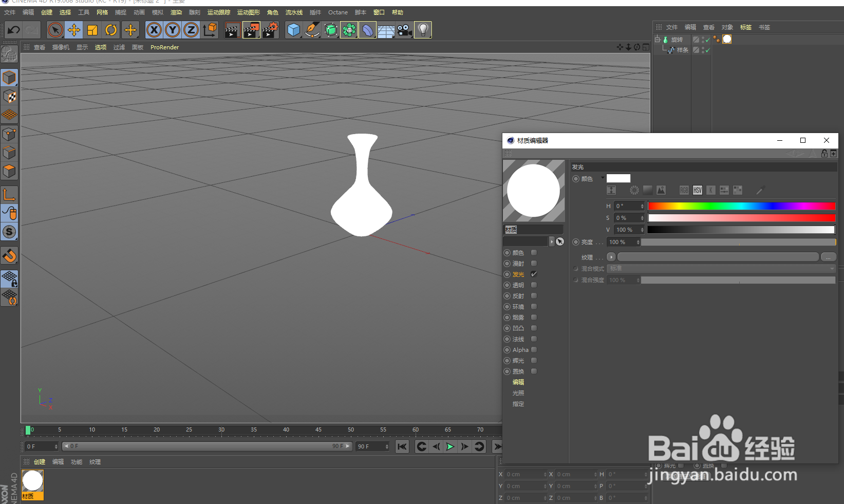Select the Rotate tool
This screenshot has width=844, height=504.
tap(111, 30)
